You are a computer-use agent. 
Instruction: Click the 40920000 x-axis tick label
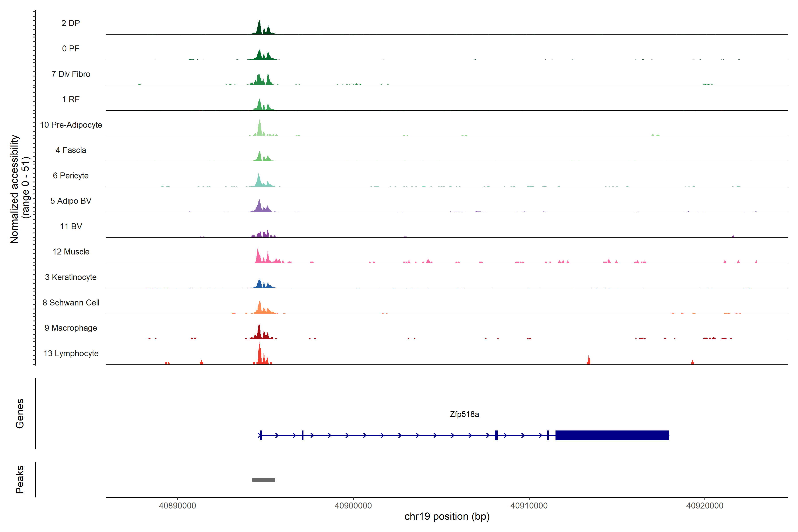point(704,506)
